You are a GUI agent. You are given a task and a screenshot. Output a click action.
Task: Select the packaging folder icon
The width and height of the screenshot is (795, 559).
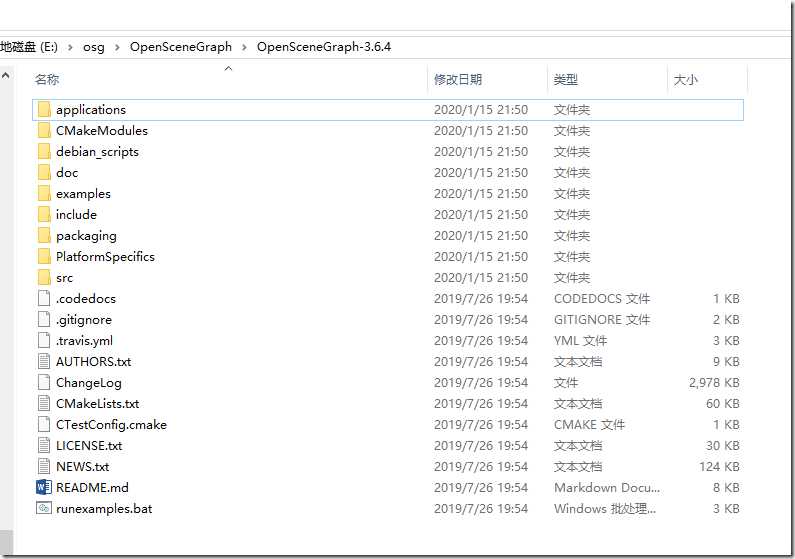44,236
